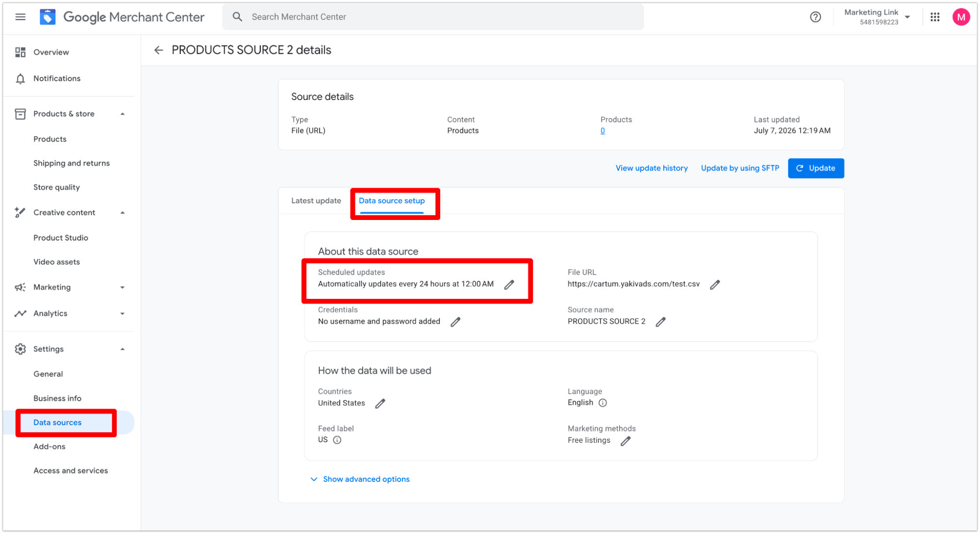Open Access and services
Viewport: 980px width, 534px height.
(71, 470)
